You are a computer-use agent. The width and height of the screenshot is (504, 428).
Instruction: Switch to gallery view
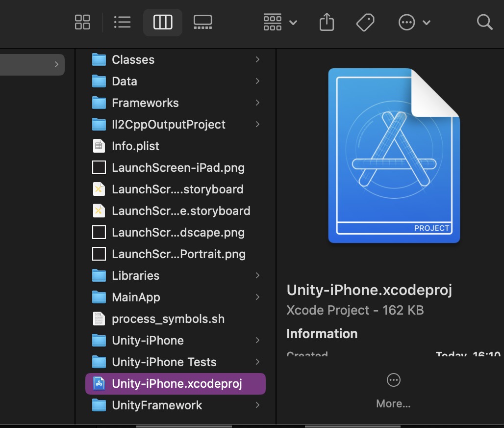202,22
